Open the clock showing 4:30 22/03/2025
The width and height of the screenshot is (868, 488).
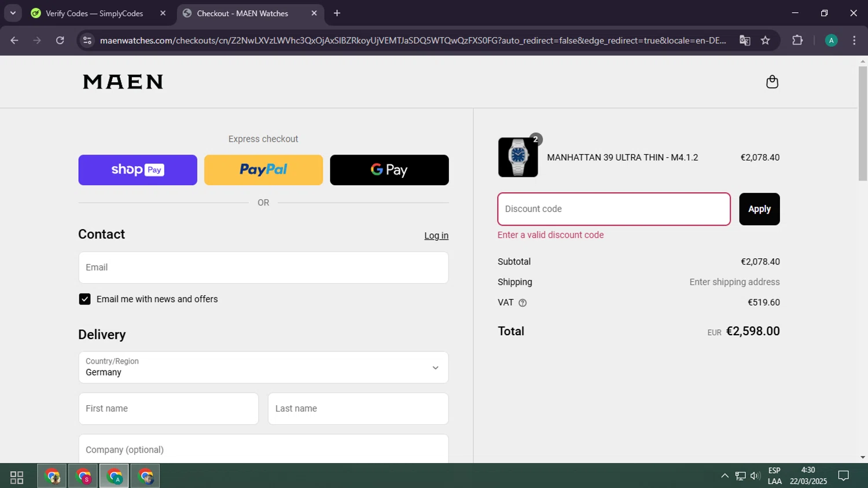[x=808, y=476]
